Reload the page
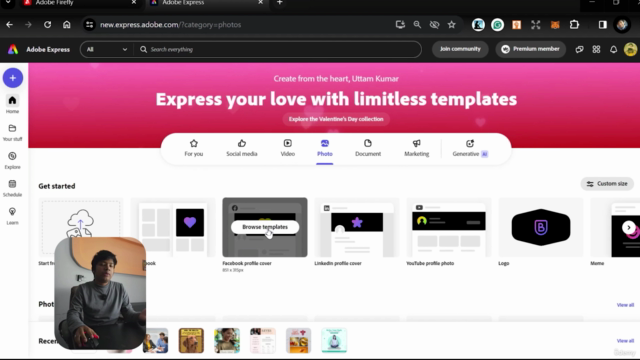 47,25
